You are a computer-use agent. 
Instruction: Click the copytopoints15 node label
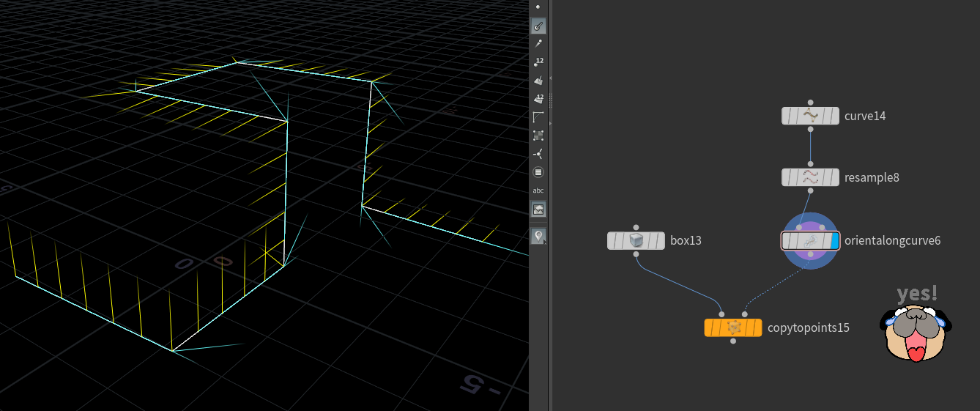pos(809,327)
